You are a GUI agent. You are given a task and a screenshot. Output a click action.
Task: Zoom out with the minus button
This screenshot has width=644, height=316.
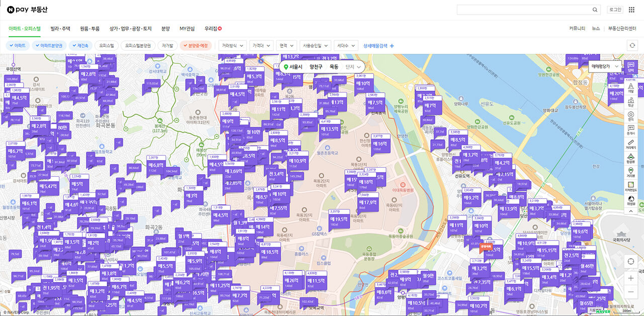click(x=631, y=292)
